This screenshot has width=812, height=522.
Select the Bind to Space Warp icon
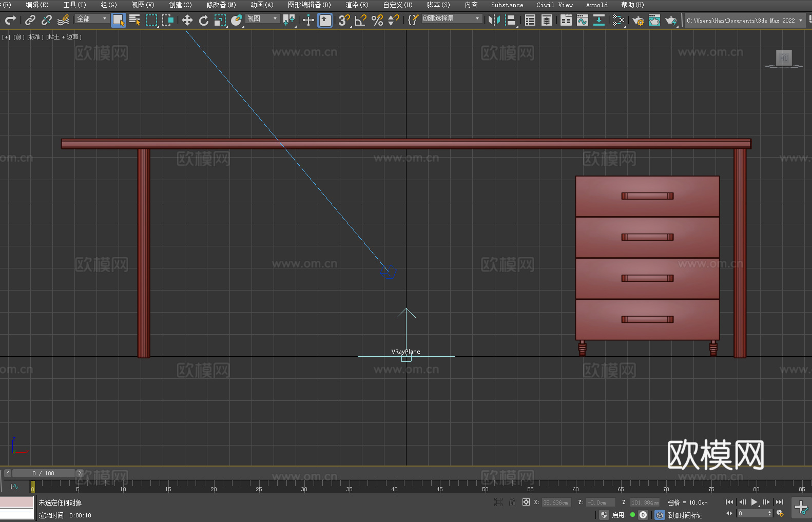click(63, 20)
